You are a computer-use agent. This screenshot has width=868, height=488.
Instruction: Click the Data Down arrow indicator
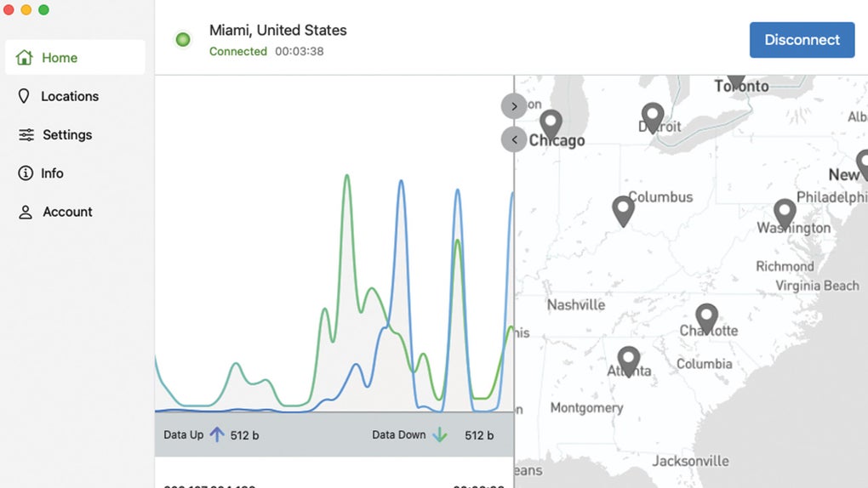tap(440, 434)
